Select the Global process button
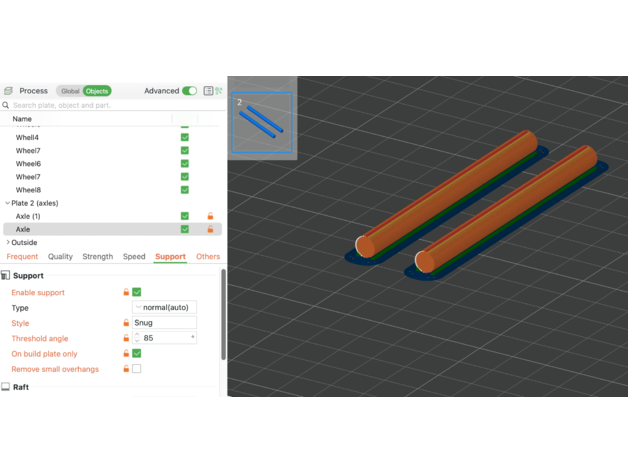The height and width of the screenshot is (472, 628). click(x=69, y=91)
